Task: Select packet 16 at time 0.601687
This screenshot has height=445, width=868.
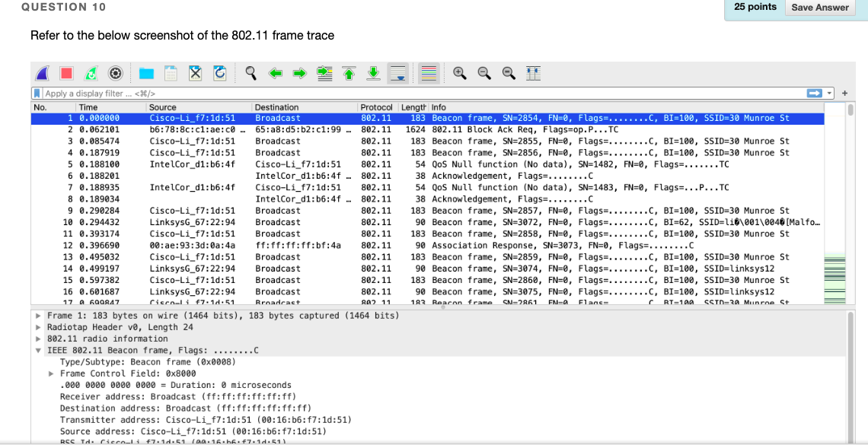Action: [x=428, y=291]
